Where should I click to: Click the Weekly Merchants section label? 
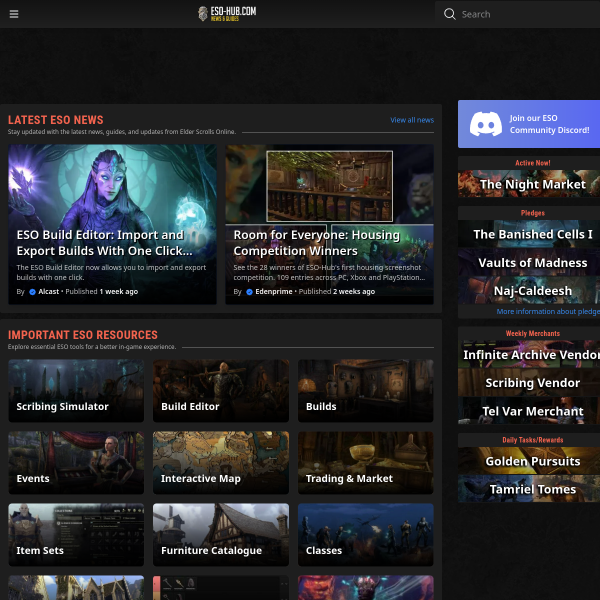point(533,334)
